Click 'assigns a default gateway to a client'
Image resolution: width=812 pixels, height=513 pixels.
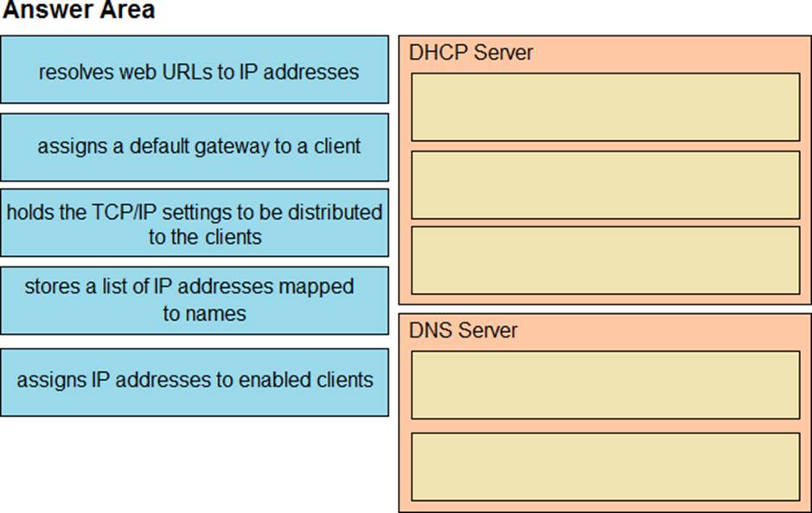(195, 146)
